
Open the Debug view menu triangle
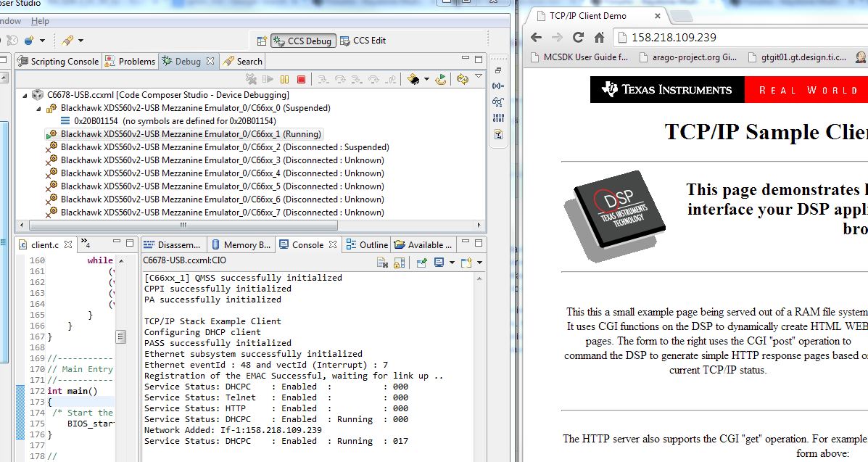coord(479,76)
